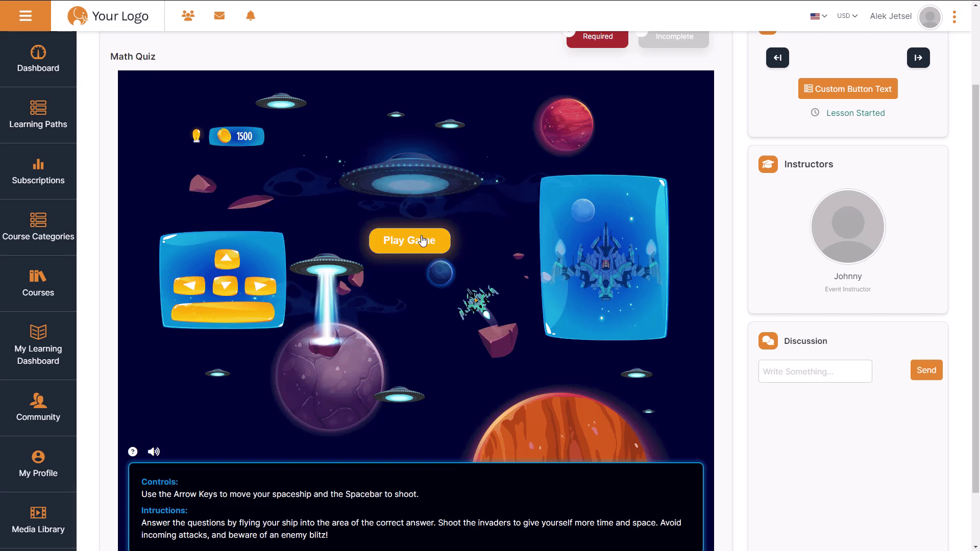The height and width of the screenshot is (551, 980).
Task: Open Subscriptions in sidebar
Action: pyautogui.click(x=38, y=171)
